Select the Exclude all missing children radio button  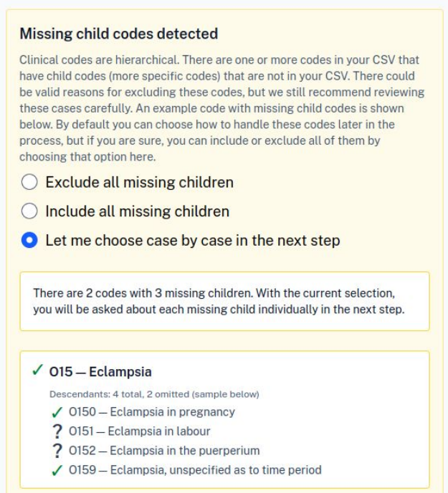tap(29, 182)
